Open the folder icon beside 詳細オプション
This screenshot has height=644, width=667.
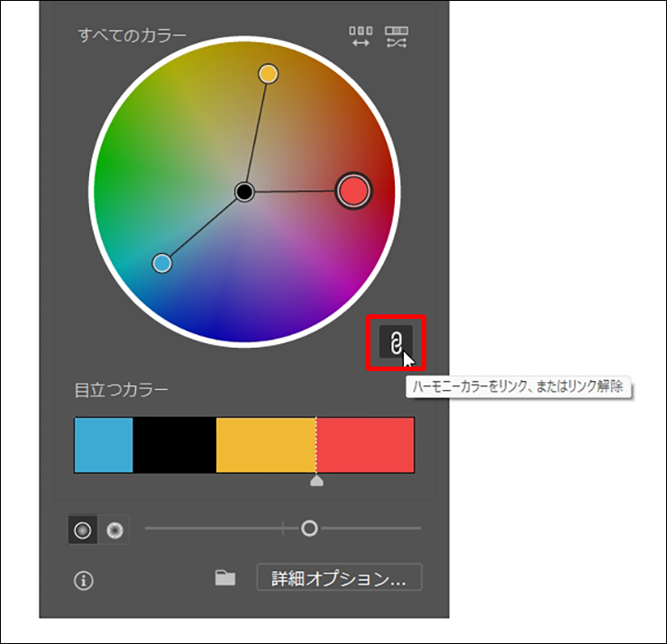click(x=225, y=578)
